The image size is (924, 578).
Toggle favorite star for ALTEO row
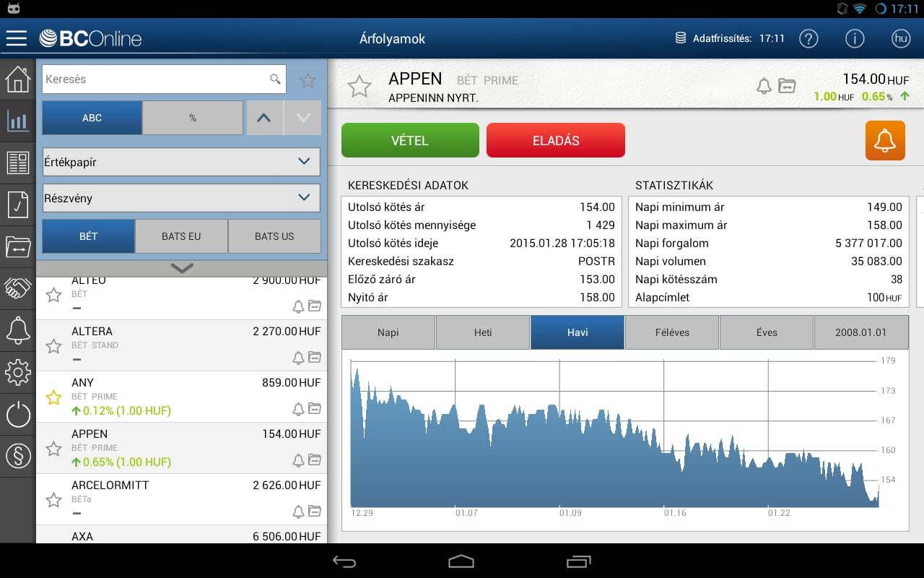[x=53, y=295]
